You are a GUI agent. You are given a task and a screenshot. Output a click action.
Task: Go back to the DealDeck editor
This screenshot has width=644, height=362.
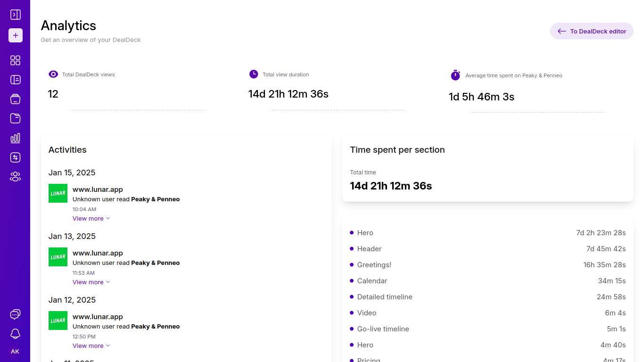tap(592, 31)
